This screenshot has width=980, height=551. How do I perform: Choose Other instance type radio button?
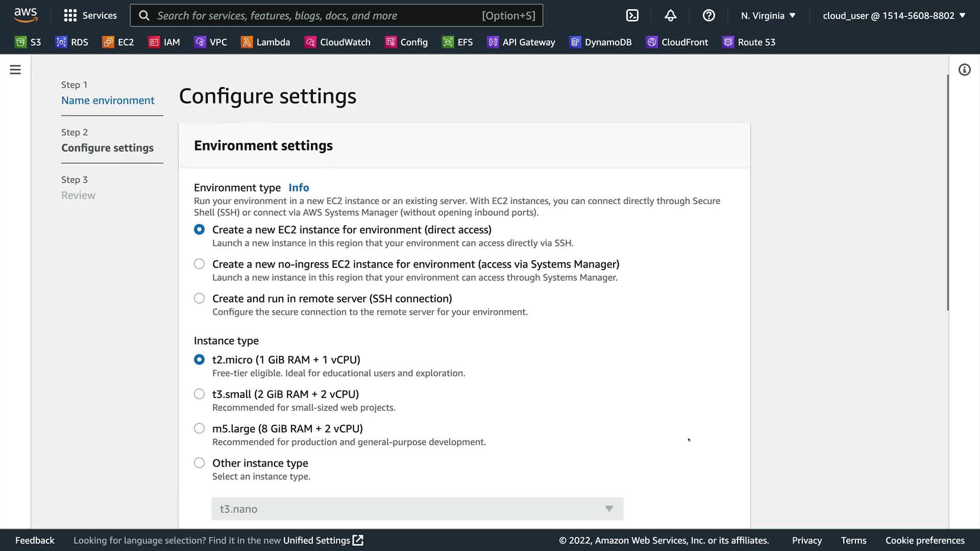point(200,463)
